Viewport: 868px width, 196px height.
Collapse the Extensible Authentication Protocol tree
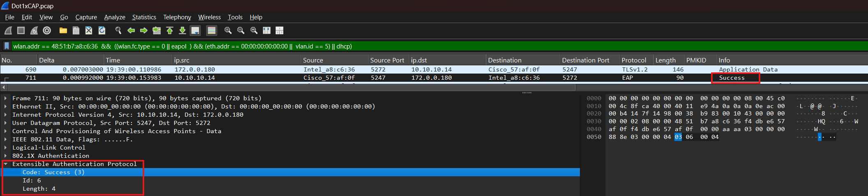coord(6,164)
